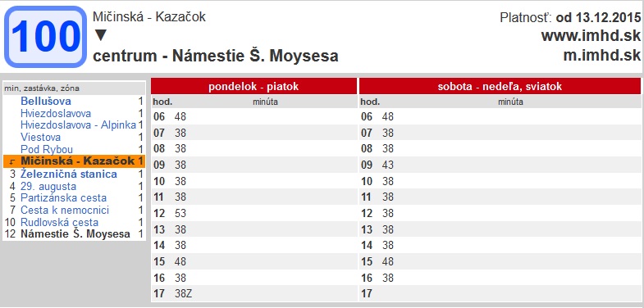This screenshot has height=308, width=644.
Task: Open the Železničná stanica stop timetable
Action: (69, 174)
